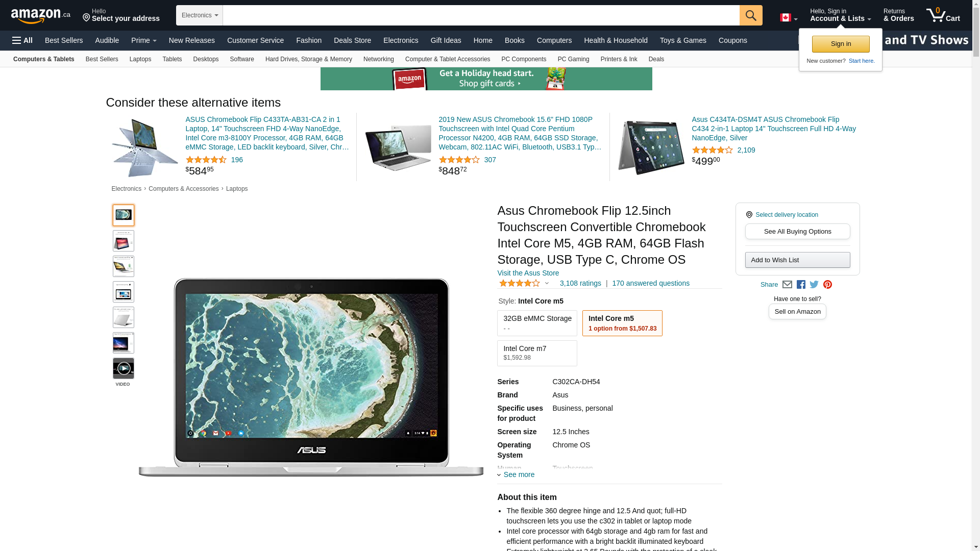
Task: Open the All hamburger menu
Action: pos(22,40)
